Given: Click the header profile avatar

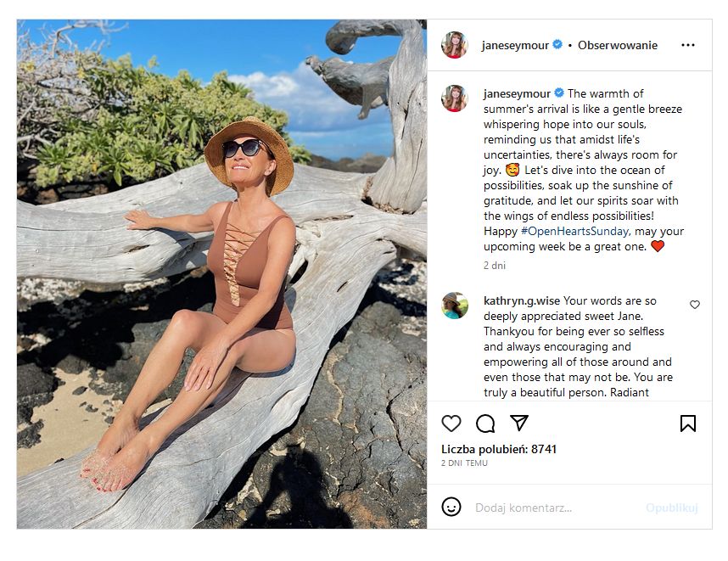Looking at the screenshot, I should (x=455, y=45).
